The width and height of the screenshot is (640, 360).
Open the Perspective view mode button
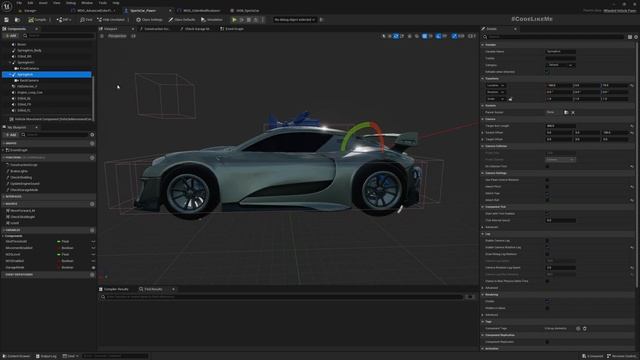pyautogui.click(x=117, y=36)
